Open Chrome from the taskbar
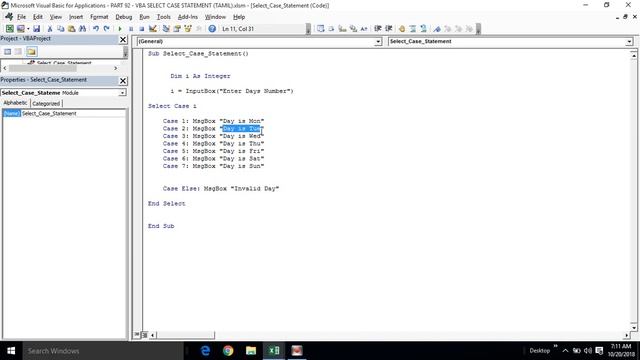Viewport: 640px width, 360px height. (228, 351)
